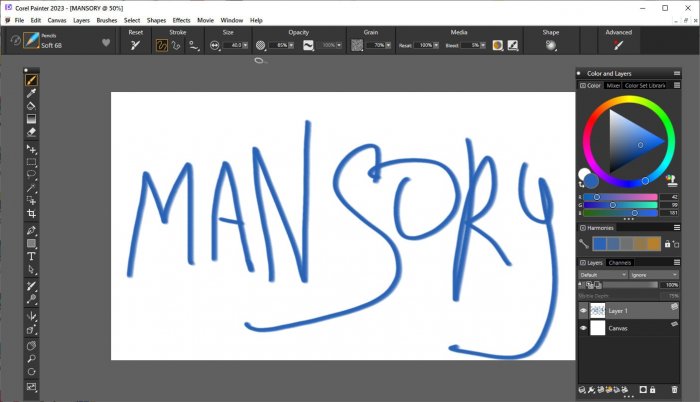Click the orange harmony swatch
Viewport: 700px width, 402px height.
point(654,244)
